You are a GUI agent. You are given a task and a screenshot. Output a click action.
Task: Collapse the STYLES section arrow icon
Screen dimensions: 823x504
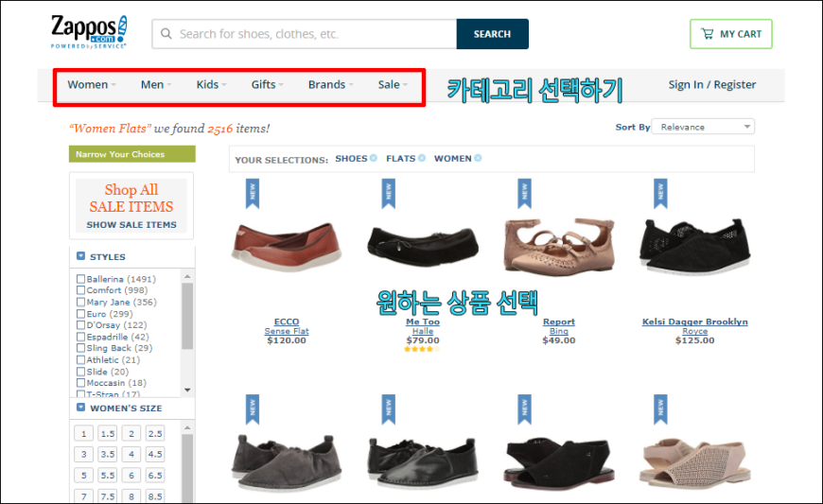coord(80,256)
